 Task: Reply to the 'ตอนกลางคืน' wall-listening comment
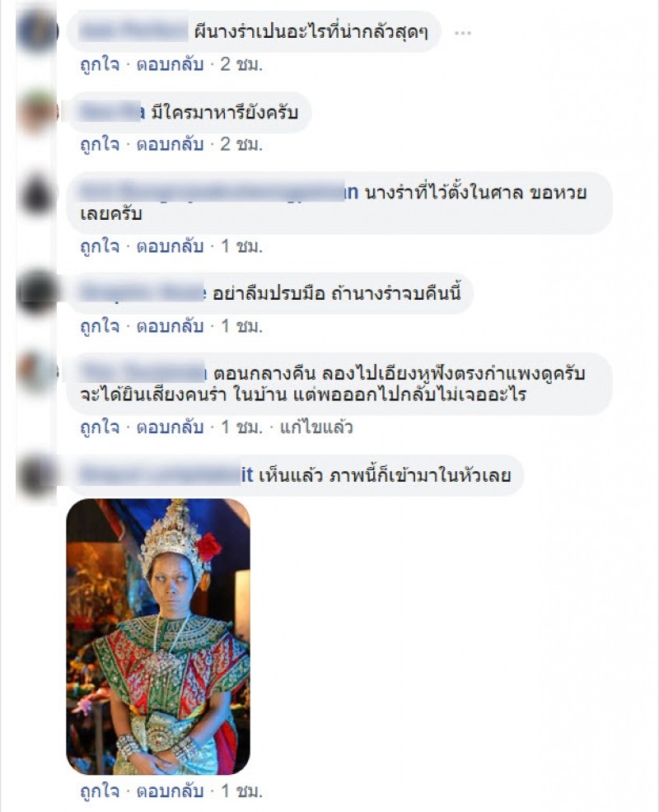(x=170, y=427)
